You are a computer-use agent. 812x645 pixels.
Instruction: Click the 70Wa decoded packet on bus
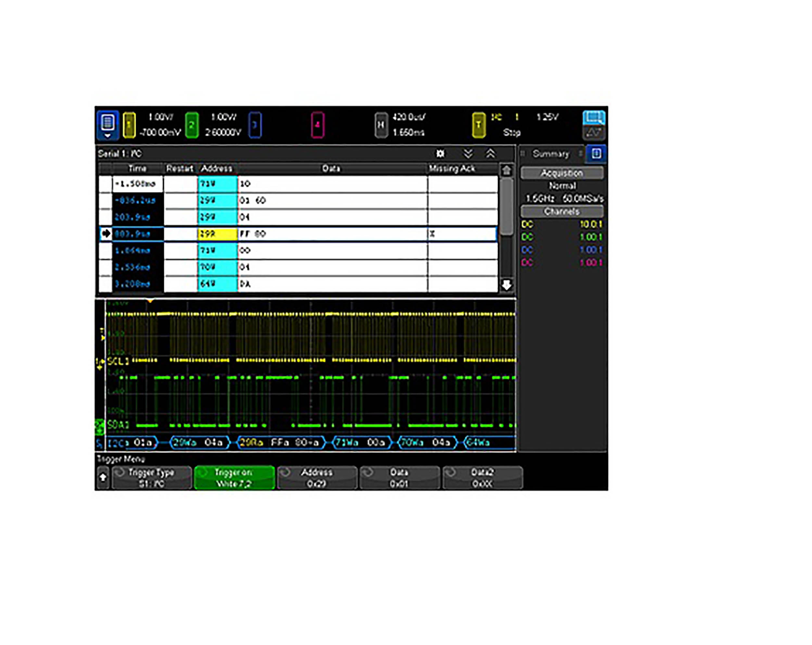(428, 442)
